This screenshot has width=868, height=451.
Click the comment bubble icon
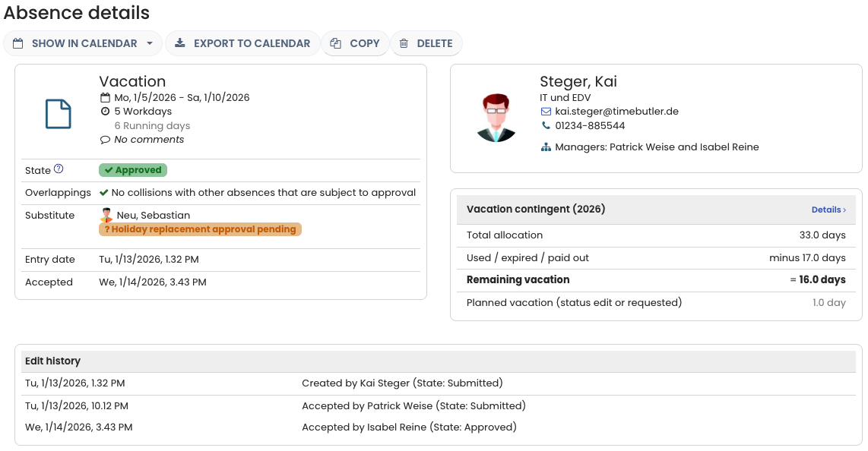[x=105, y=140]
